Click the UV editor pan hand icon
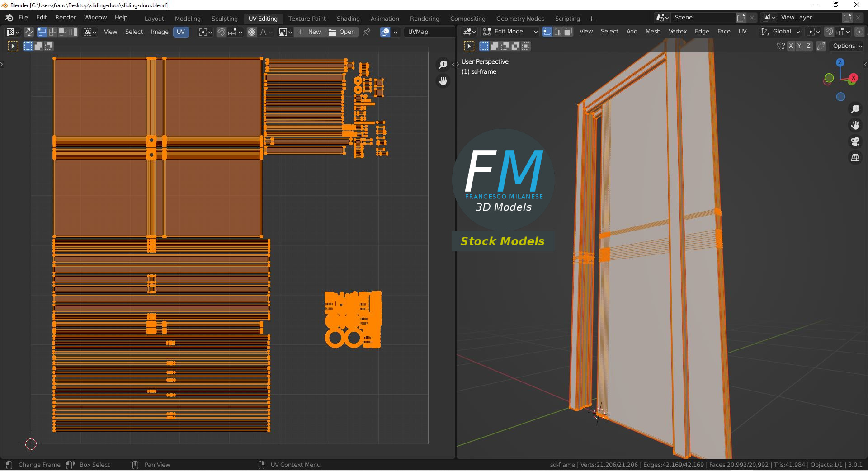The image size is (868, 471). pyautogui.click(x=443, y=81)
